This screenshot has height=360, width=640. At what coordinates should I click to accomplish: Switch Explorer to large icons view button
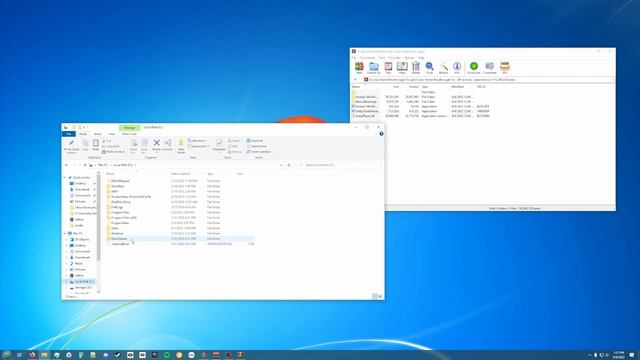click(x=380, y=296)
